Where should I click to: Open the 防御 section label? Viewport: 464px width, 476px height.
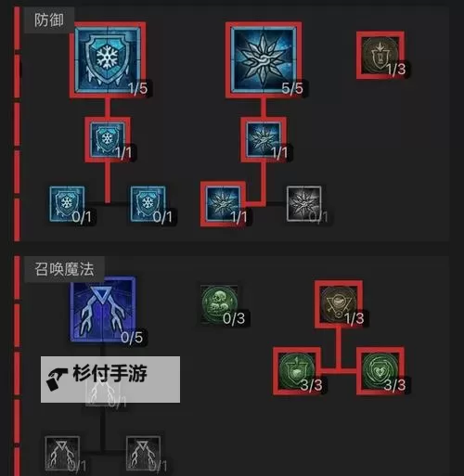(49, 20)
